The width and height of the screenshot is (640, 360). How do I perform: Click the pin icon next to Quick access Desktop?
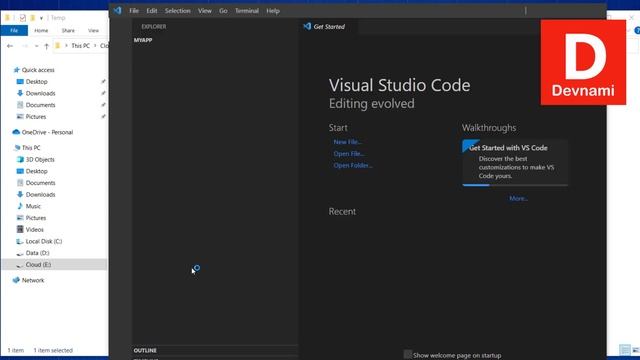pyautogui.click(x=103, y=82)
